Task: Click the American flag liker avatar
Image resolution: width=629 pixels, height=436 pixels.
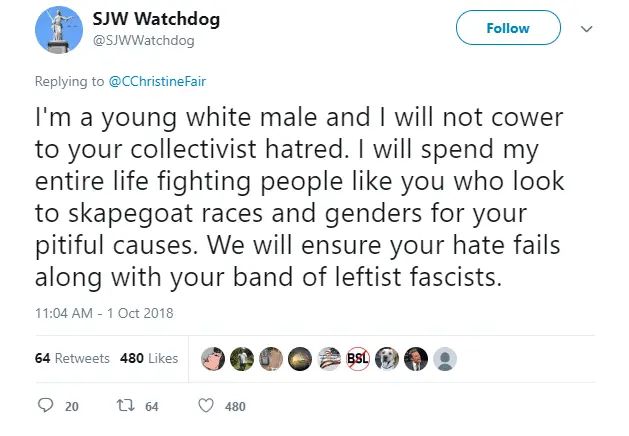Action: (329, 358)
